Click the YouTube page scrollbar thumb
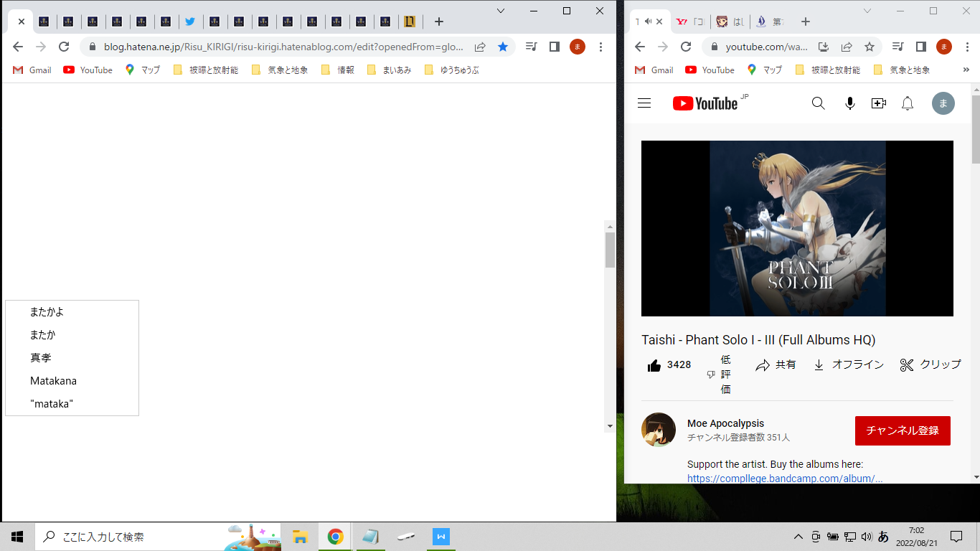 [976, 129]
